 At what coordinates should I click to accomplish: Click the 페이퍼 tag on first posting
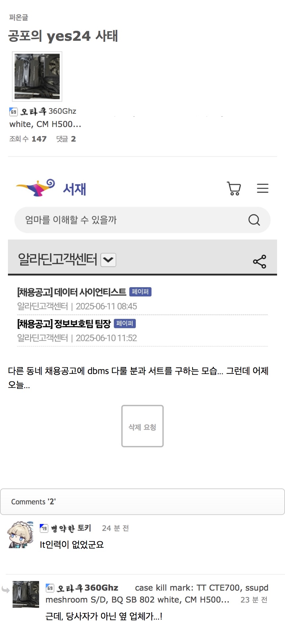coord(140,292)
